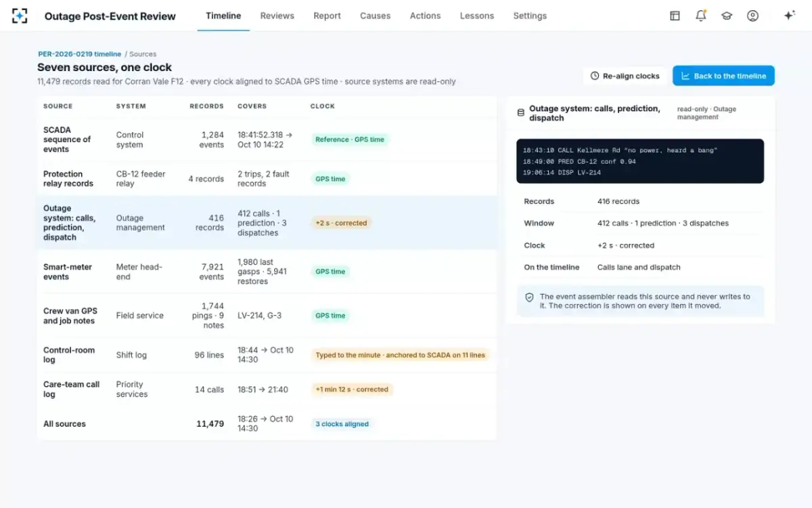Viewport: 812px width, 508px height.
Task: Click the 3 clocks aligned badge
Action: 342,424
